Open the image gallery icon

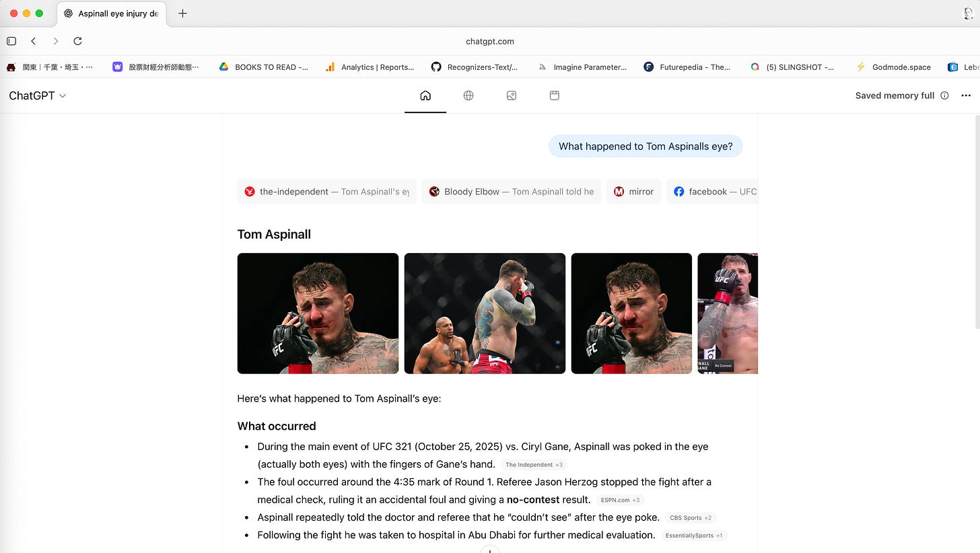[512, 96]
